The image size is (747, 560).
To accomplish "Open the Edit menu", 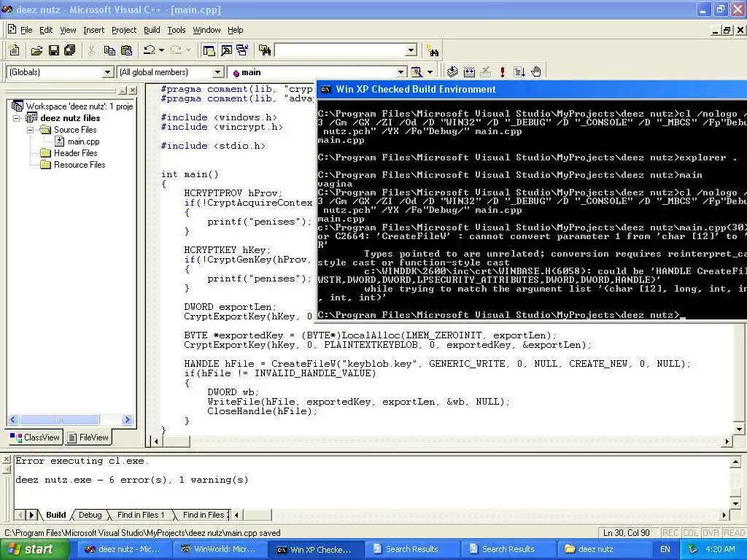I will [46, 30].
